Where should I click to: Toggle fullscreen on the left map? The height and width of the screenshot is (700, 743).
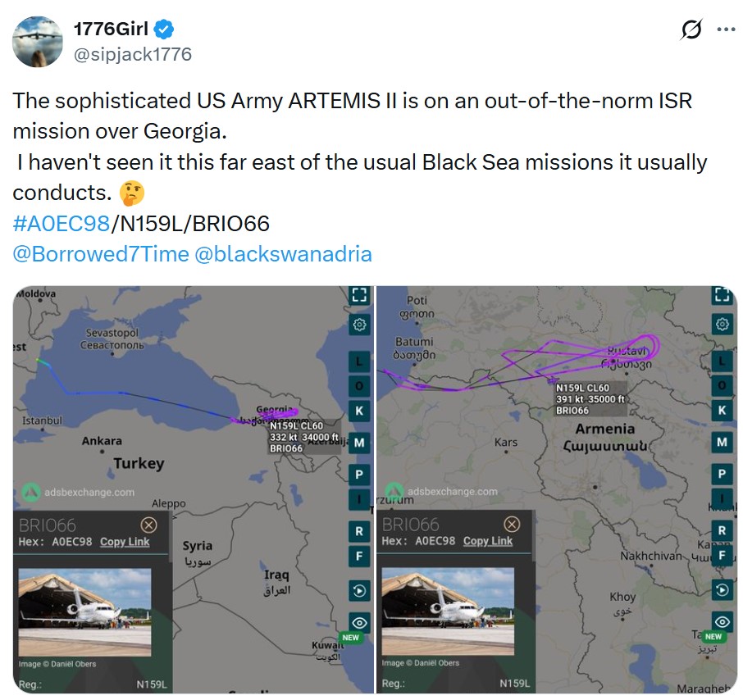[x=359, y=294]
